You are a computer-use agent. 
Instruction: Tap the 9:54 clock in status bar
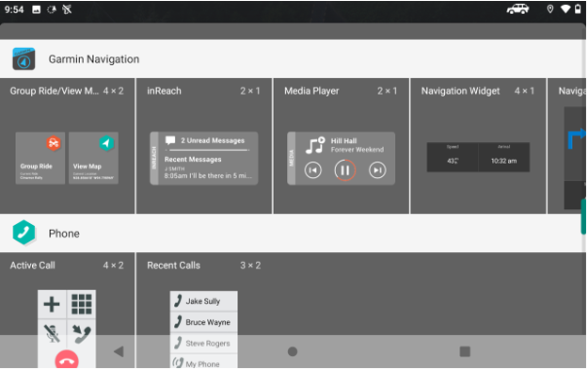tap(14, 9)
